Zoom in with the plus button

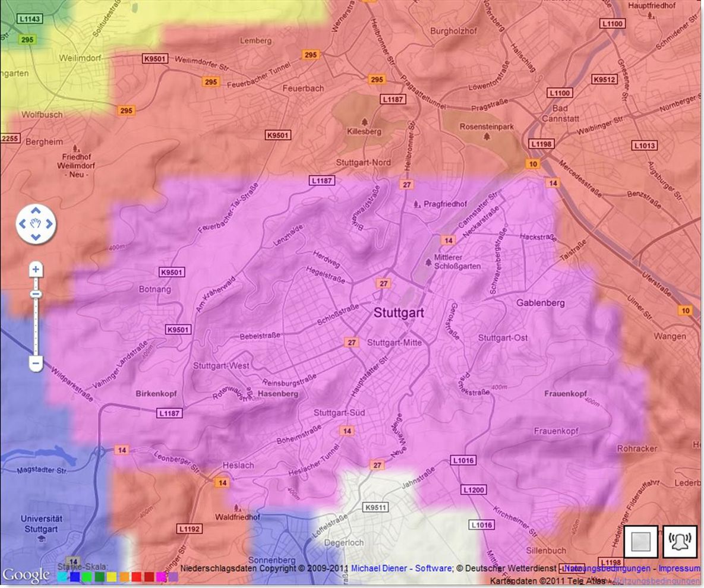tap(36, 270)
